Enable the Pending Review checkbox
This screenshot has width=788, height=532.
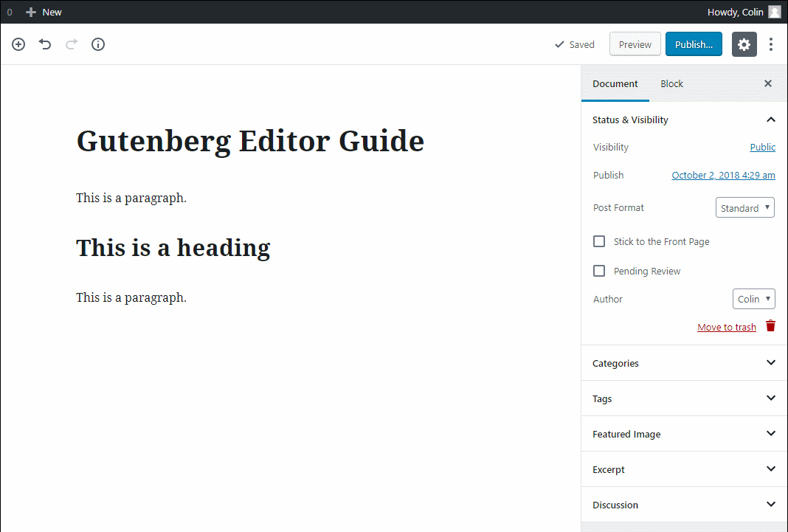coord(599,271)
